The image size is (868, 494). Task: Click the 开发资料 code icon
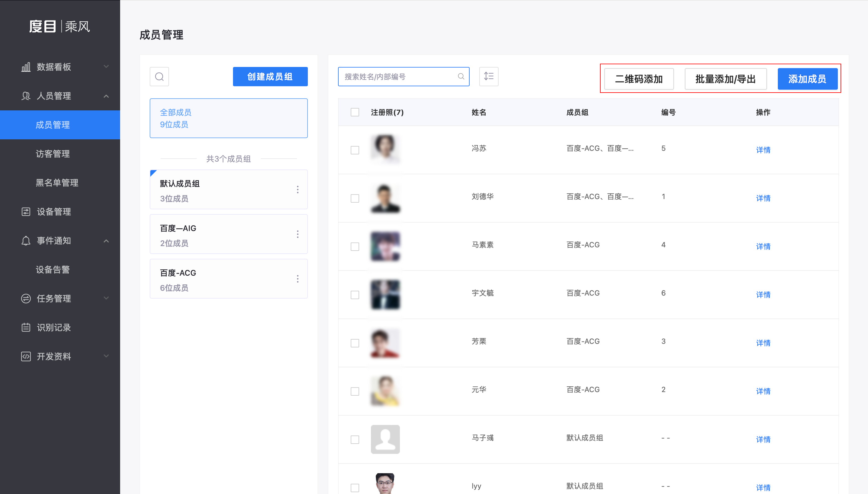(26, 356)
